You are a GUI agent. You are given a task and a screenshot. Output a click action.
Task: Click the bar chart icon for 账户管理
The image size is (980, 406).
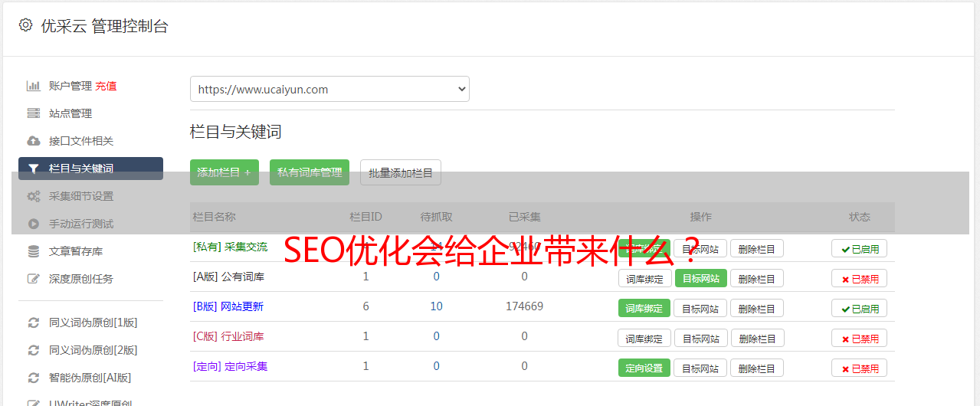(x=33, y=86)
